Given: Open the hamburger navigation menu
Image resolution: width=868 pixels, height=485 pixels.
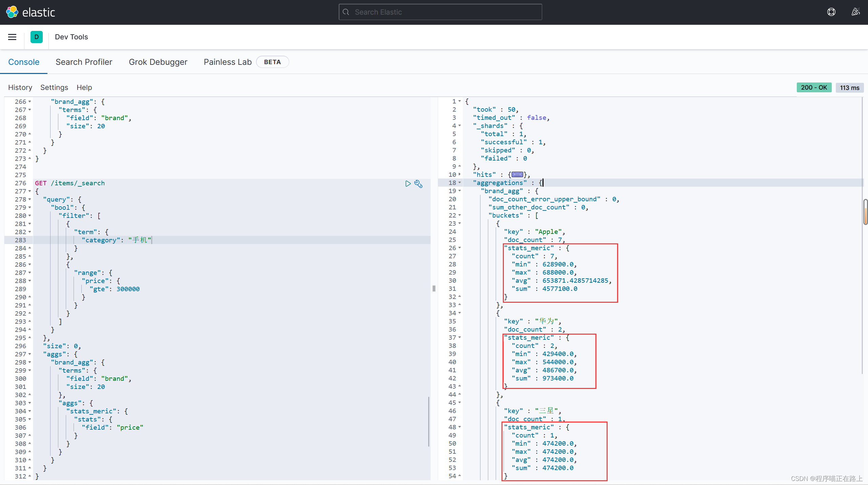Looking at the screenshot, I should tap(12, 37).
